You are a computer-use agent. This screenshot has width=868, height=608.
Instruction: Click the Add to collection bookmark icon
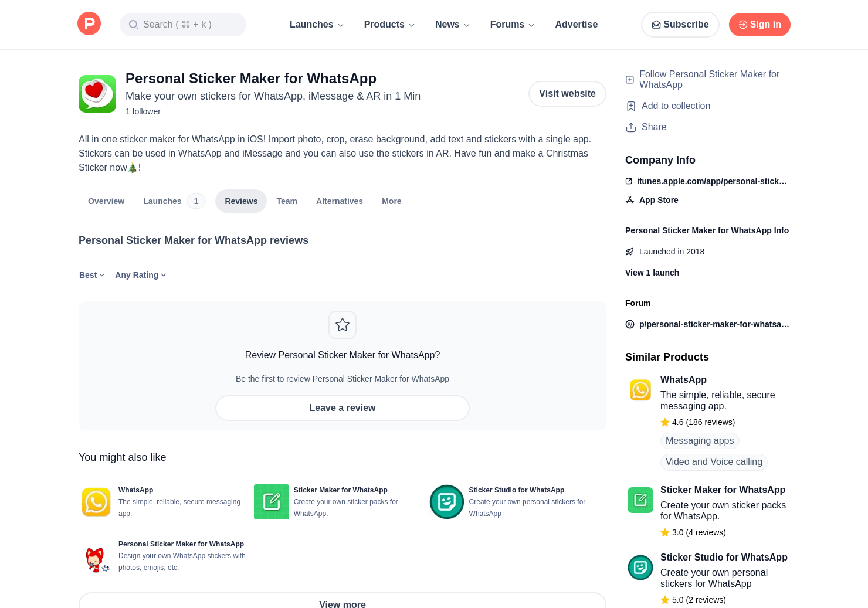click(x=631, y=106)
